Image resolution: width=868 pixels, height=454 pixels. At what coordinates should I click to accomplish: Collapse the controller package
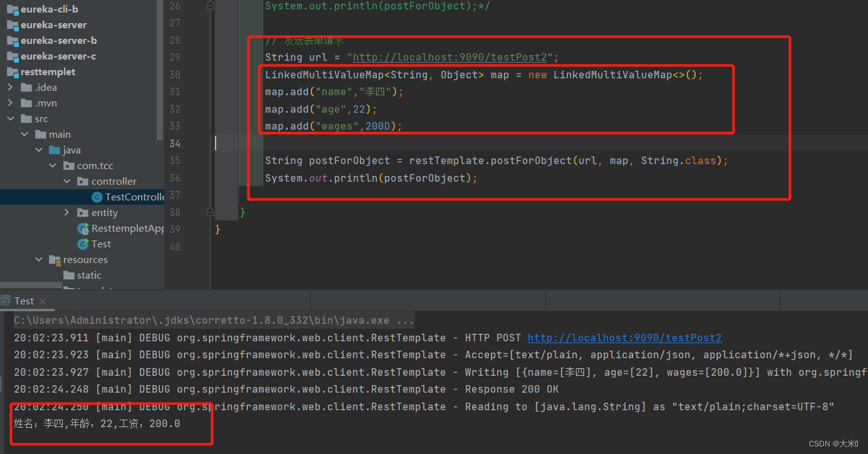pos(67,182)
